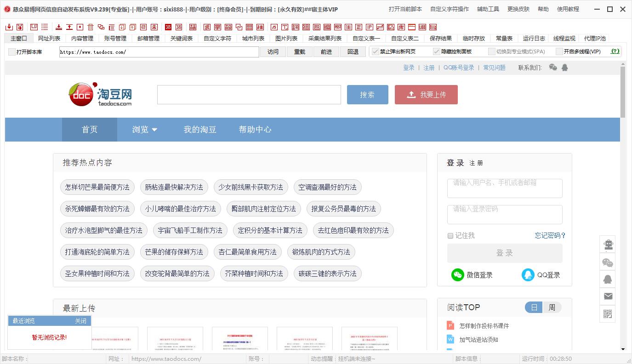Focus the 淘豆网 search box
This screenshot has width=632, height=364.
point(249,95)
